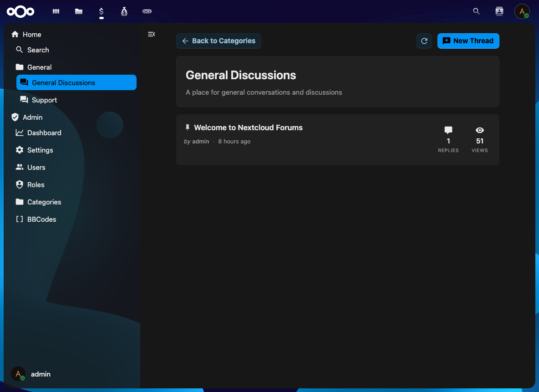Image resolution: width=539 pixels, height=392 pixels.
Task: Click the Nextcloud logo in top bar
Action: pos(20,11)
